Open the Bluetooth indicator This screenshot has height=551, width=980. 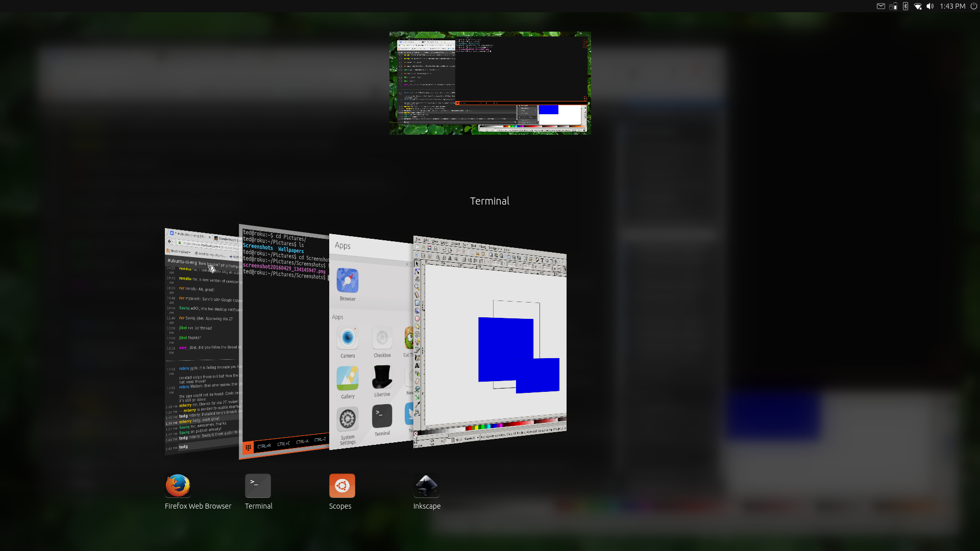coord(905,6)
